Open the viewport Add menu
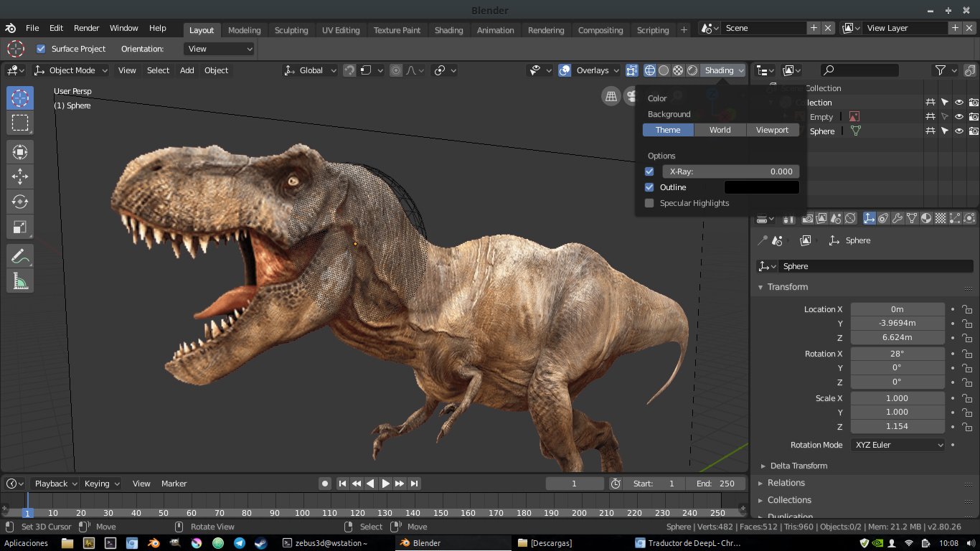 point(187,70)
